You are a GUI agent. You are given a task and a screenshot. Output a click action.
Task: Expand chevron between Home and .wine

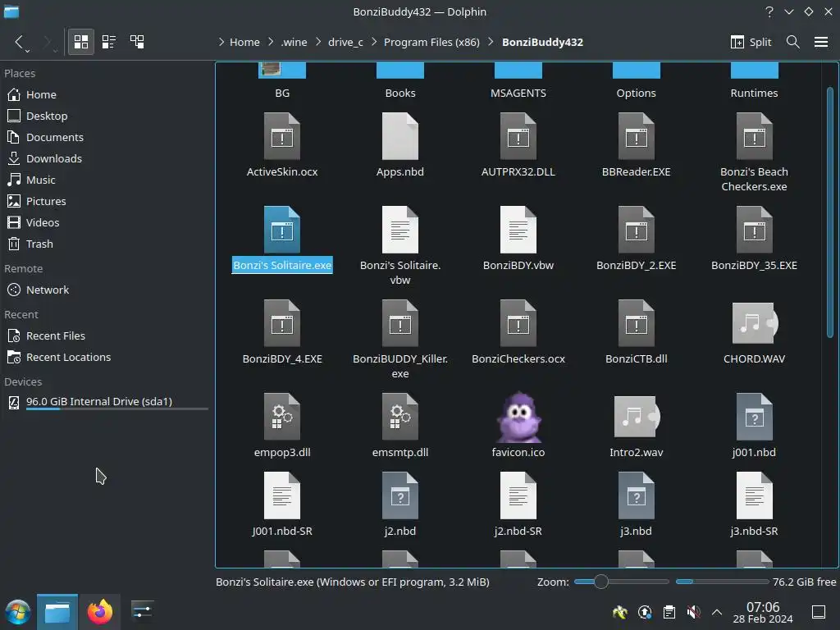click(x=271, y=42)
